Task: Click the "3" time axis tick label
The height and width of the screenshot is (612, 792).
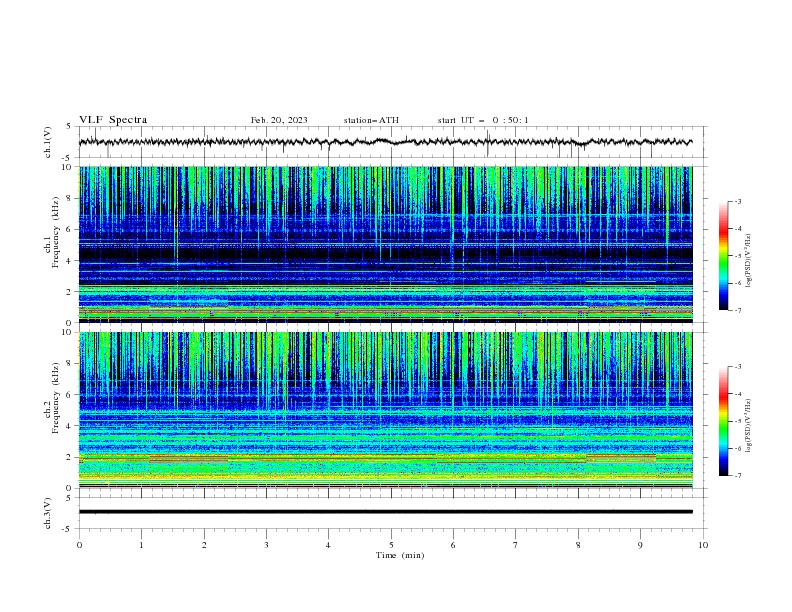Action: (266, 545)
